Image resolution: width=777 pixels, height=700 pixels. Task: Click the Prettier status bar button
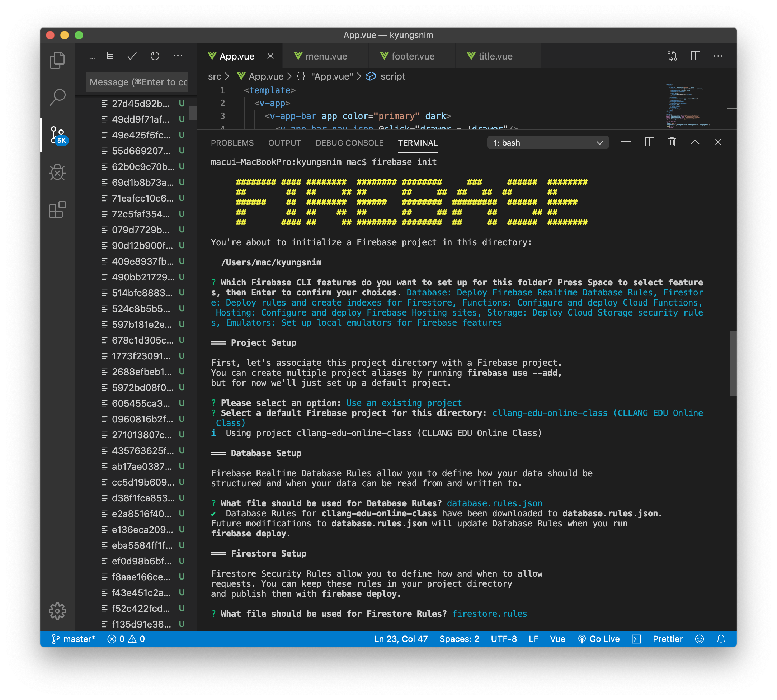[667, 639]
